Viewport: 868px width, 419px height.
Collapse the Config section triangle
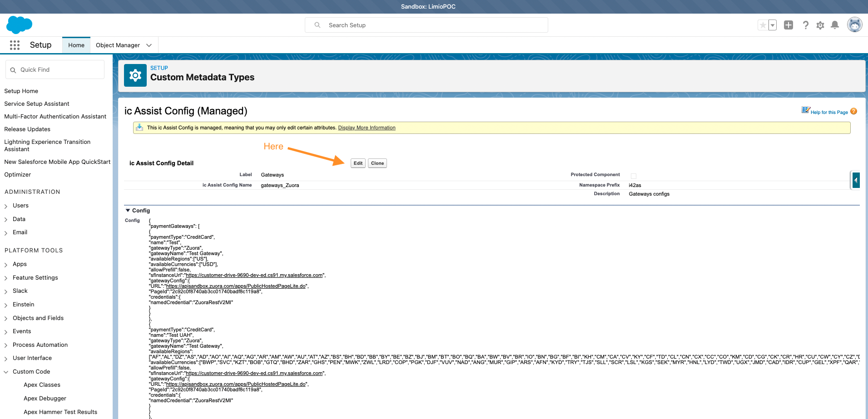point(128,211)
